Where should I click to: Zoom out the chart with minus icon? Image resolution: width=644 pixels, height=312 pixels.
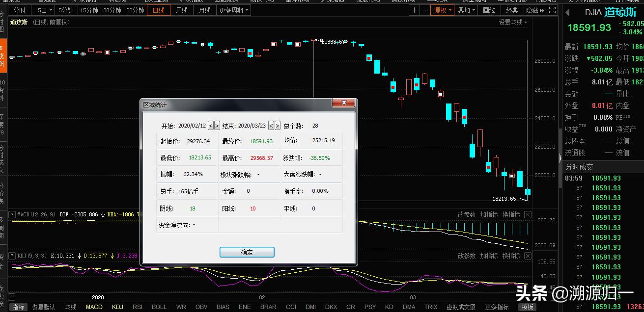[x=424, y=10]
